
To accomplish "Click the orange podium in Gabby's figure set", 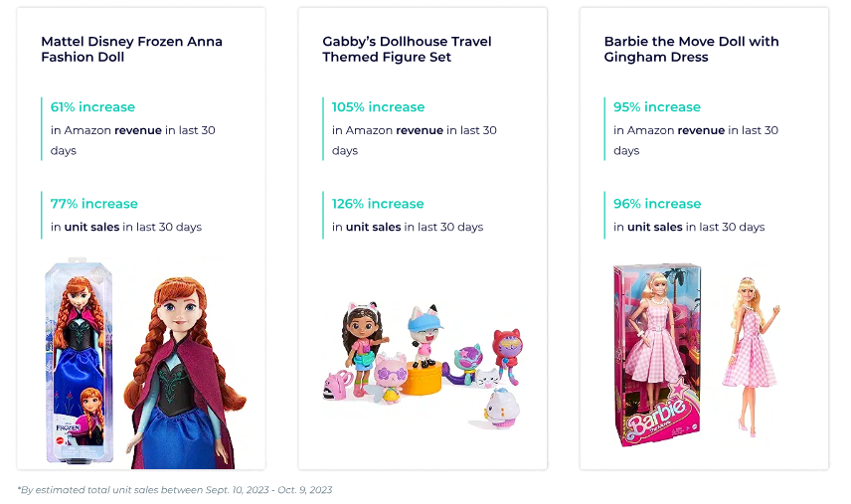I will pos(423,379).
